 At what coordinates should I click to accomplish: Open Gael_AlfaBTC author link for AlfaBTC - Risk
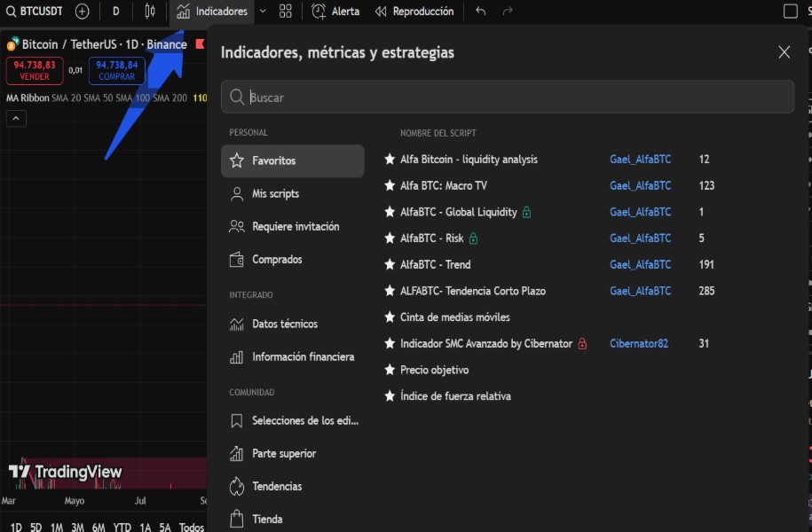[640, 239]
